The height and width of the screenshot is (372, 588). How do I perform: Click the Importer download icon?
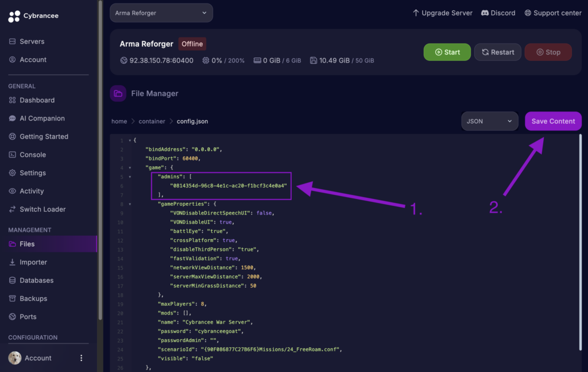[13, 262]
